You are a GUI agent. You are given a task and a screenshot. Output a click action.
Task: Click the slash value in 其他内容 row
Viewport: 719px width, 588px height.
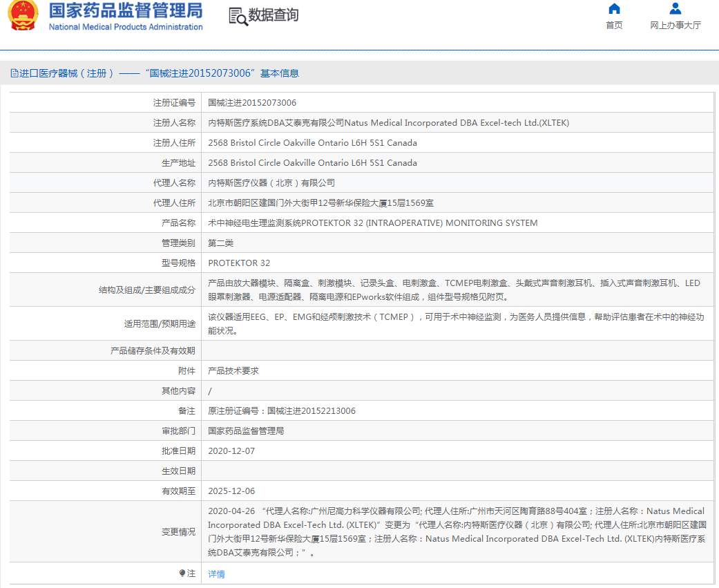210,391
